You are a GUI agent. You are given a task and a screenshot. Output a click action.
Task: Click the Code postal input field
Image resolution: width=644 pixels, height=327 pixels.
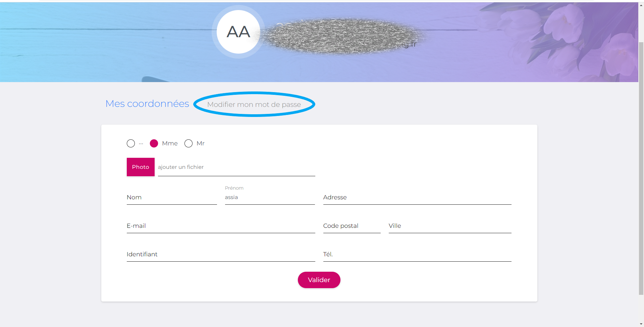(x=351, y=226)
